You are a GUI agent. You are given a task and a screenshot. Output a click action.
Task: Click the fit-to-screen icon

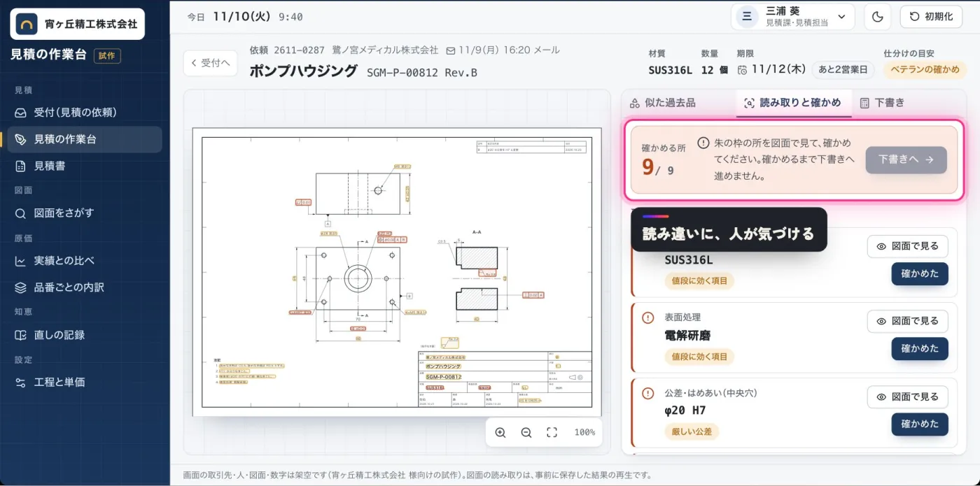coord(552,432)
